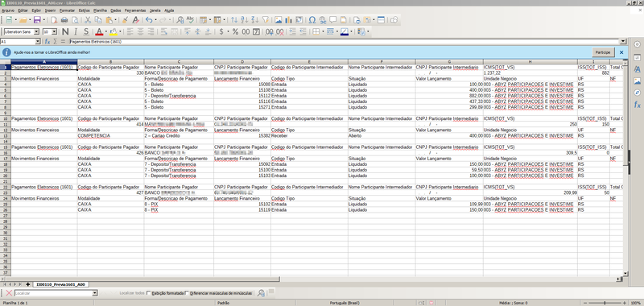This screenshot has height=306, width=644.
Task: Apply bold formatting N icon
Action: pos(65,31)
